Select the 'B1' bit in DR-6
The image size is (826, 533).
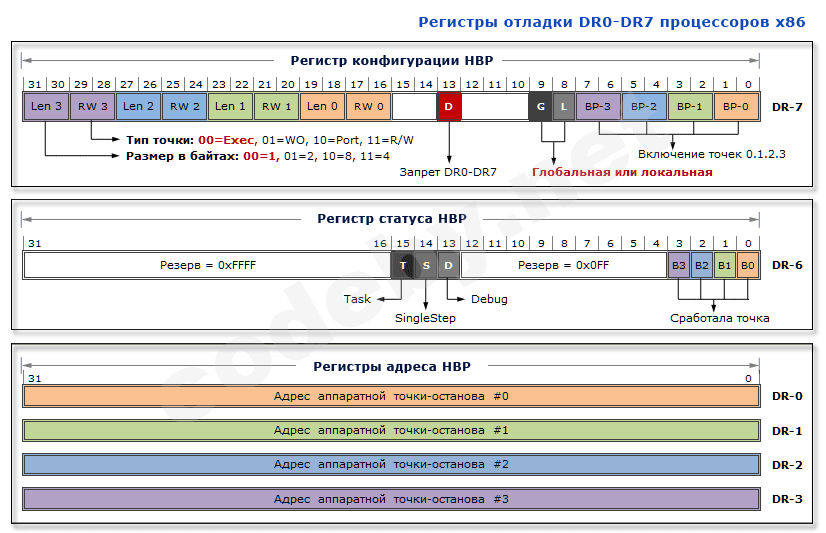point(725,265)
